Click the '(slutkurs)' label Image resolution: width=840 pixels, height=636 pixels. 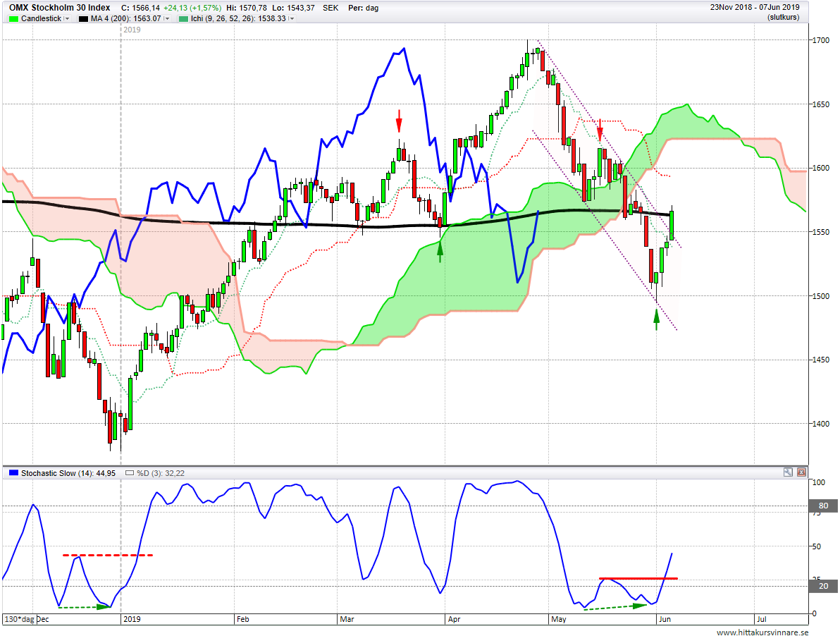tap(783, 18)
